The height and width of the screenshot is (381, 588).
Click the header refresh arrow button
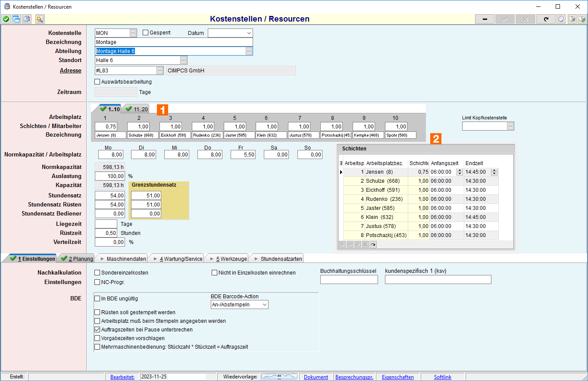546,19
